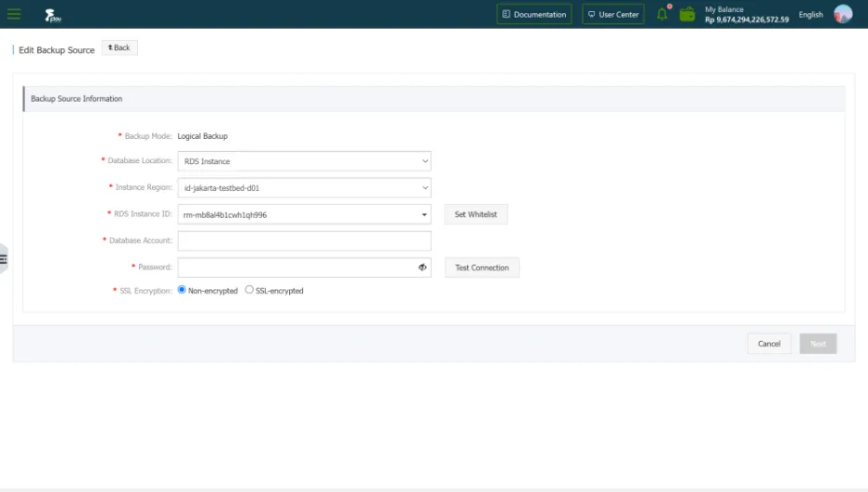This screenshot has height=492, width=868.
Task: Click the Set Whitelist button
Action: (475, 214)
